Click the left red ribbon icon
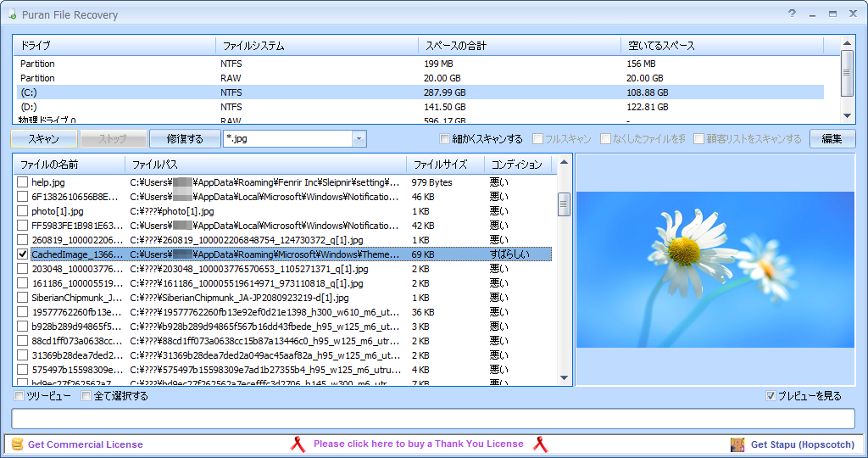Viewport: 868px width, 458px height. click(298, 444)
